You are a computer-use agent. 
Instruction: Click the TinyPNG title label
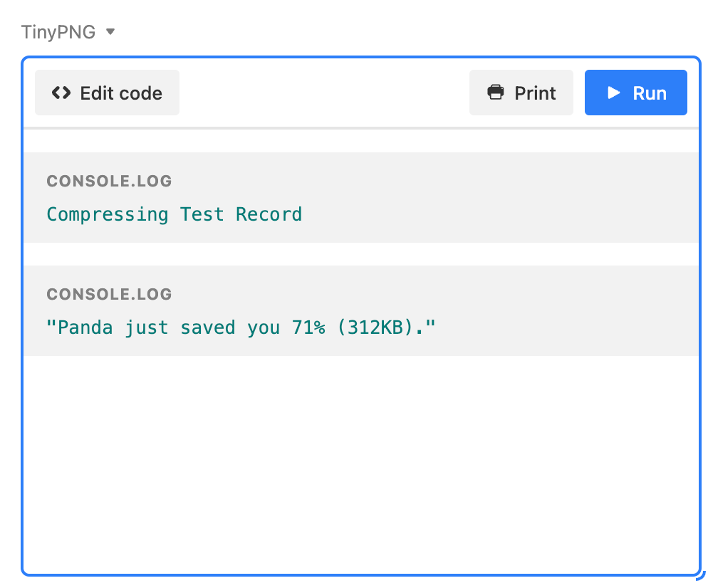coord(58,32)
